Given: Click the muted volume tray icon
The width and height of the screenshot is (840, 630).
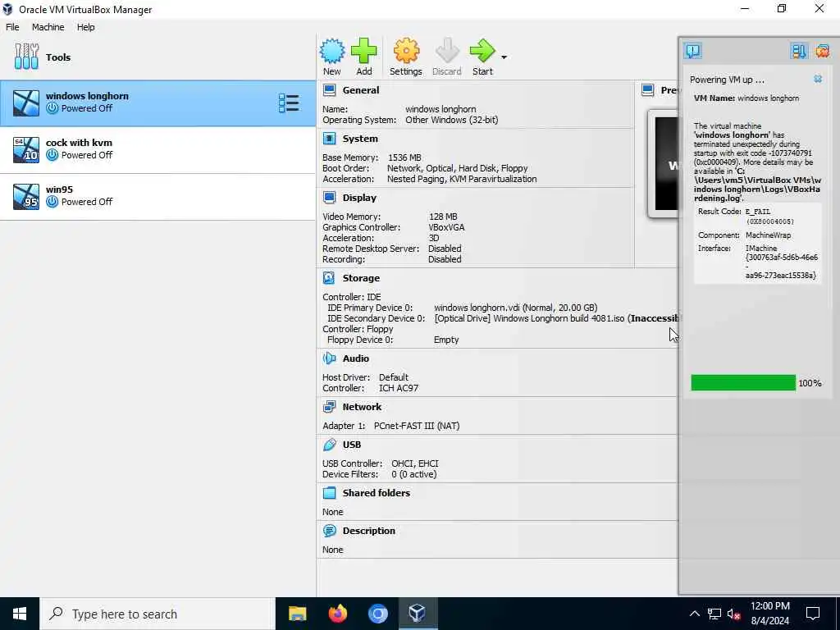Looking at the screenshot, I should click(734, 614).
